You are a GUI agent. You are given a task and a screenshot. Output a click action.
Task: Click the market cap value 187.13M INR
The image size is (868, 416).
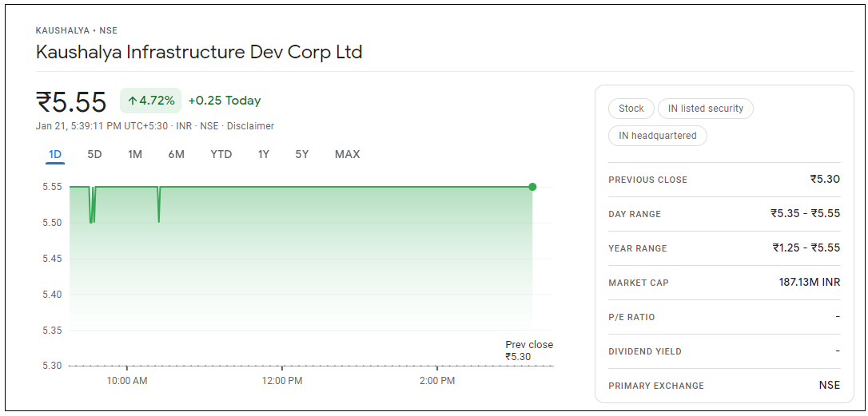coord(810,282)
